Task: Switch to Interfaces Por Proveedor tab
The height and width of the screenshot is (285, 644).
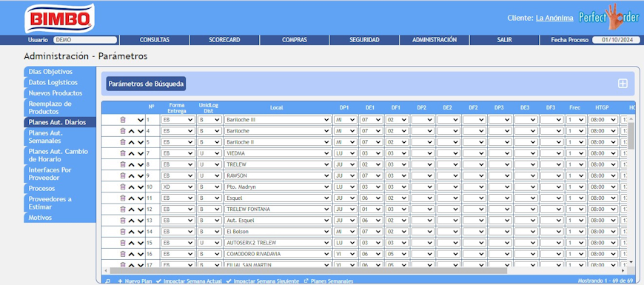Action: pos(59,174)
